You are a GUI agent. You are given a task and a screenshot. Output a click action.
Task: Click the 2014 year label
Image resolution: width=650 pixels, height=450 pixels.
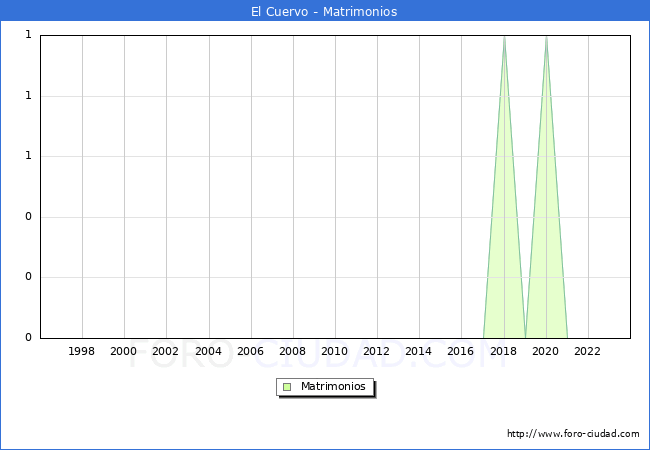point(419,351)
